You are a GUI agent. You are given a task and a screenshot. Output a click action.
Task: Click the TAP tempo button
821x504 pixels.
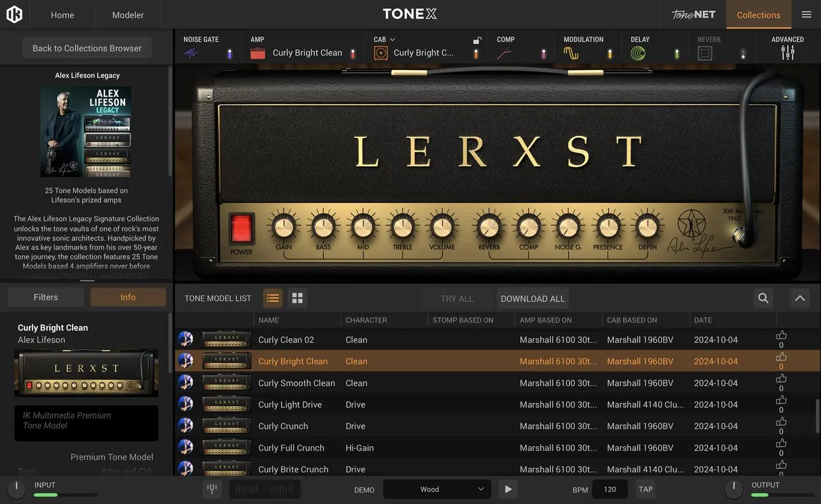(645, 489)
